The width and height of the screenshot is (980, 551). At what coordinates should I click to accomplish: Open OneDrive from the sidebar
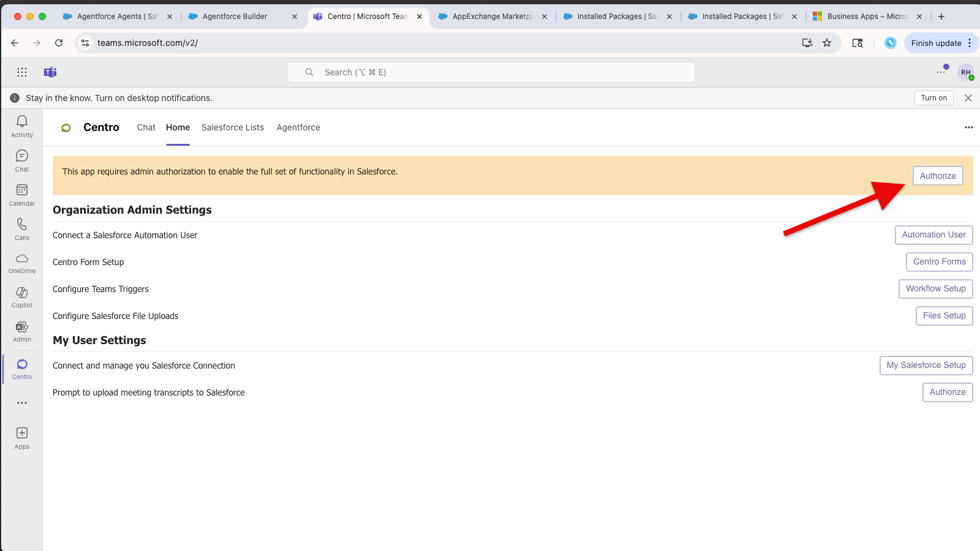(22, 263)
